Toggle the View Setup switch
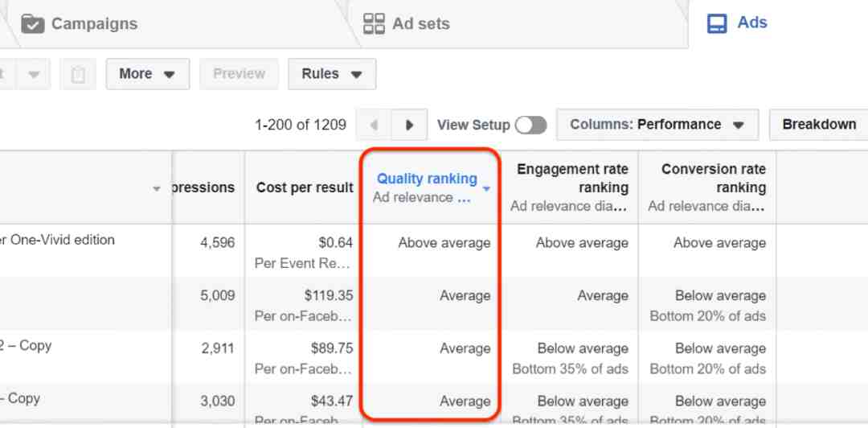This screenshot has width=868, height=428. coord(530,126)
